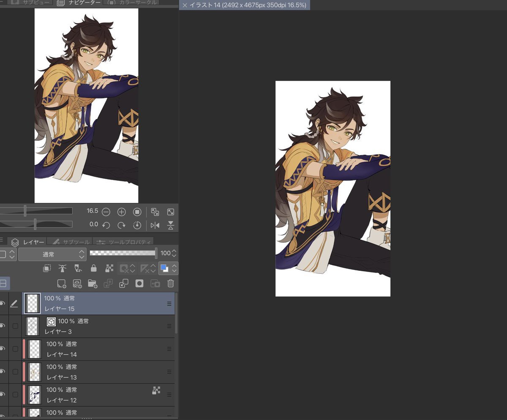Open the mask enable dropdown in layer toolbar

[x=127, y=268]
